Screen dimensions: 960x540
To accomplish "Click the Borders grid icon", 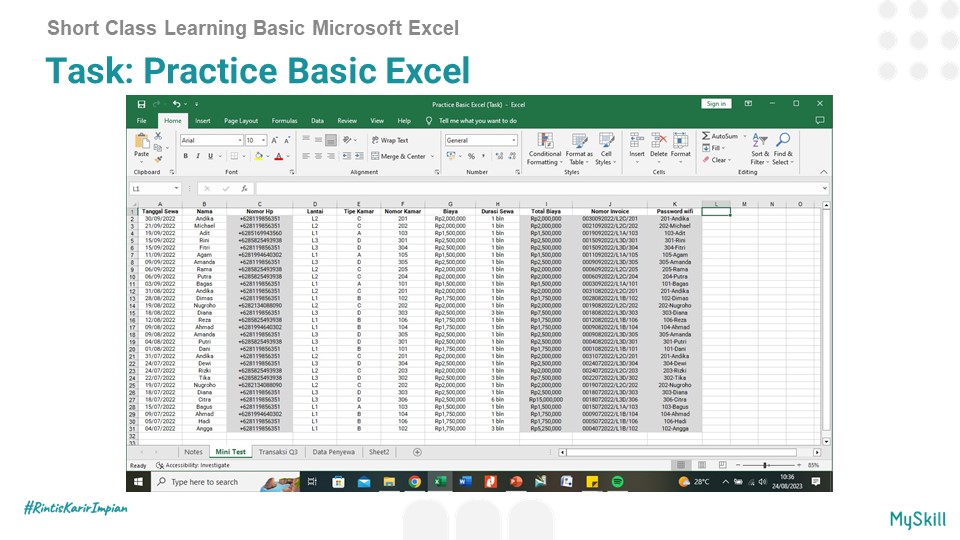I will 234,156.
